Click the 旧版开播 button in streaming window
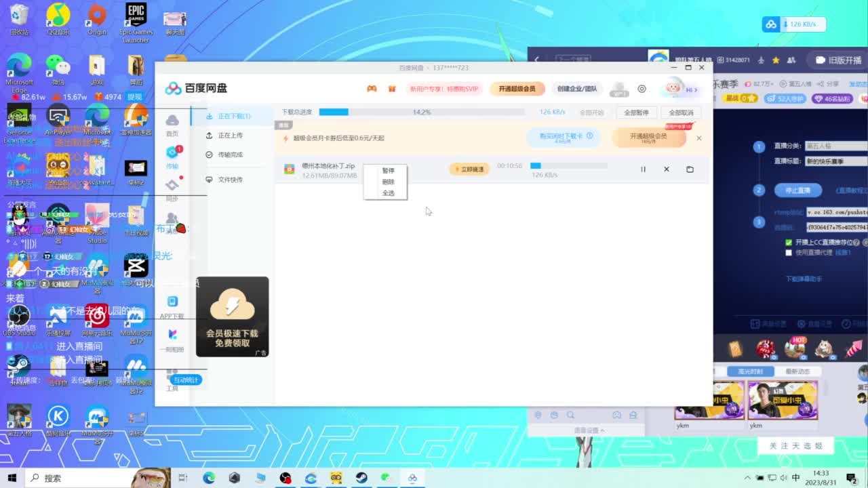 [840, 60]
